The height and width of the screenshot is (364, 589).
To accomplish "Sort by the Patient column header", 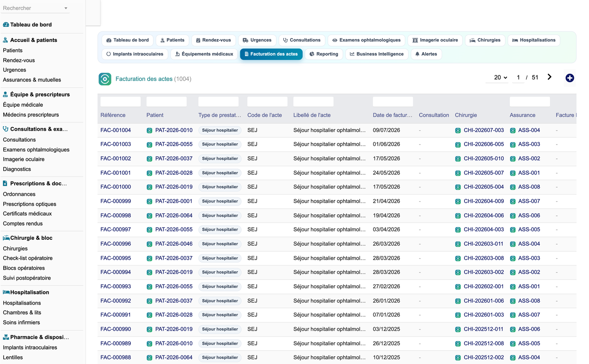I will 155,115.
